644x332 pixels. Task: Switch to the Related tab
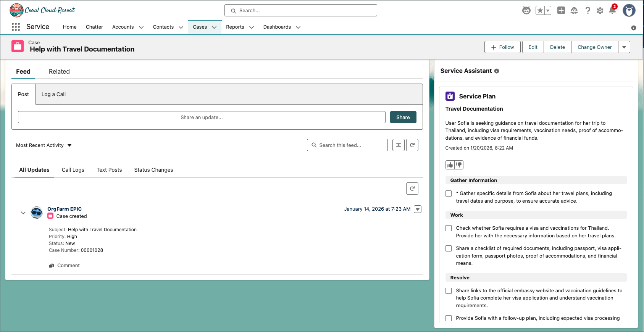(x=59, y=72)
